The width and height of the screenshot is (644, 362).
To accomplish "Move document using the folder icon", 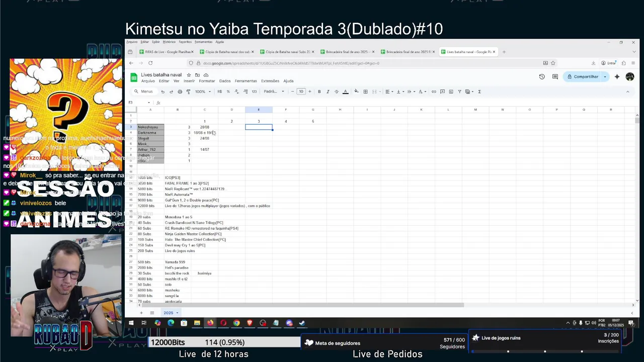I will 197,75.
